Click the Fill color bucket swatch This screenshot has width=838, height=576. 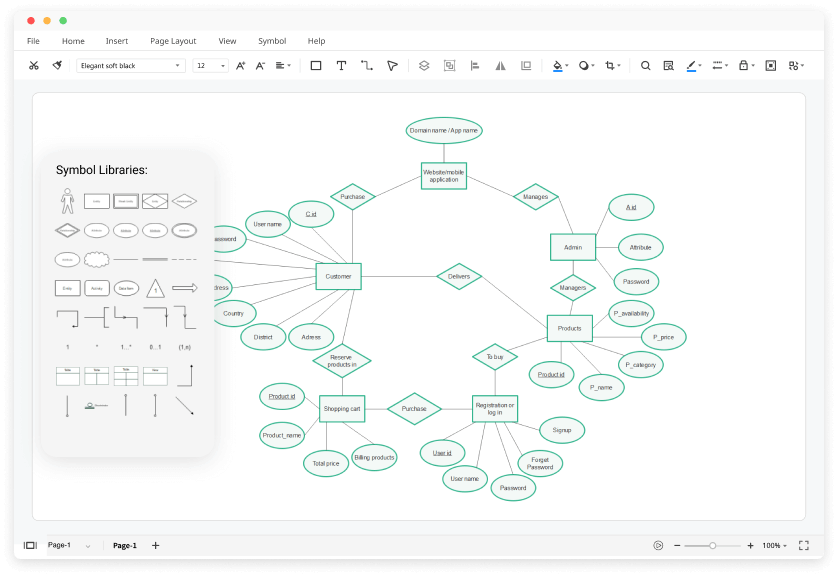(x=557, y=64)
